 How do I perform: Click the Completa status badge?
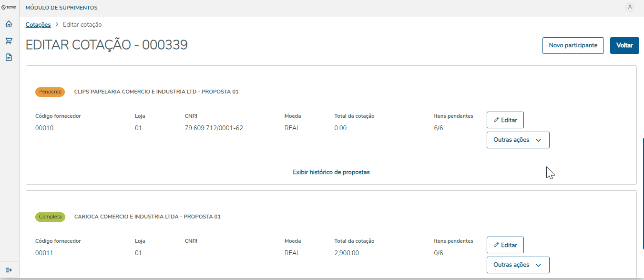50,217
